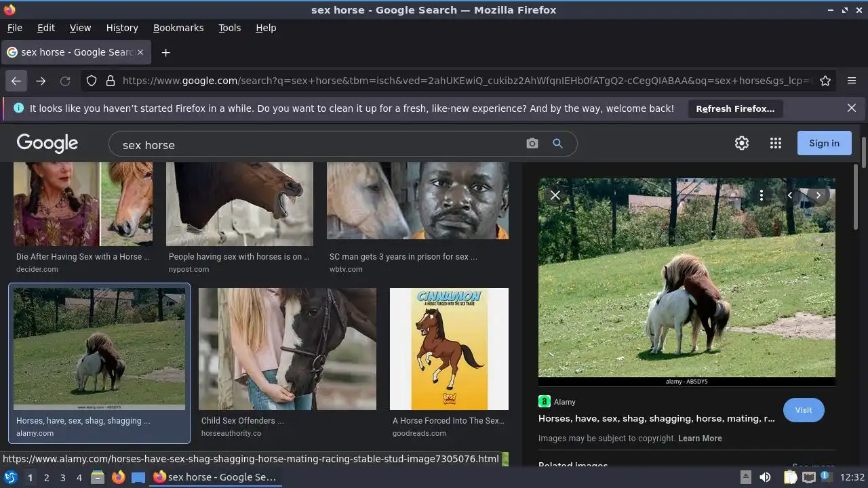Open the View menu

[x=80, y=28]
